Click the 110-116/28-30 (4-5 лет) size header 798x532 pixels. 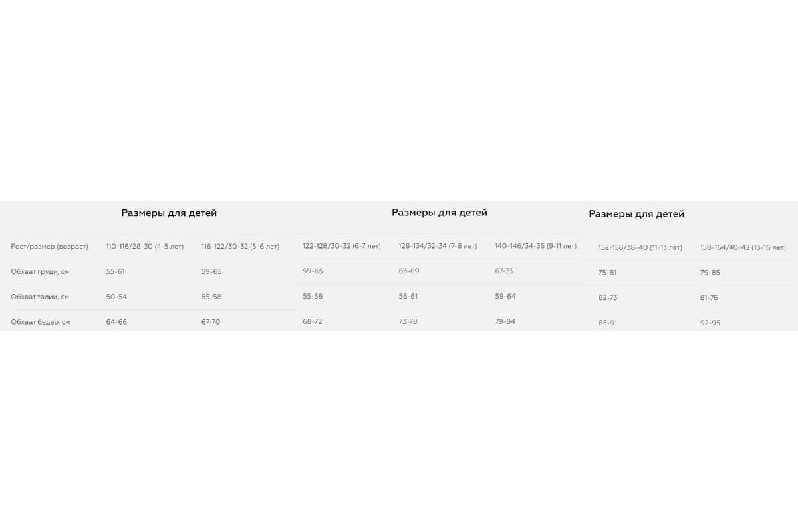pos(145,246)
